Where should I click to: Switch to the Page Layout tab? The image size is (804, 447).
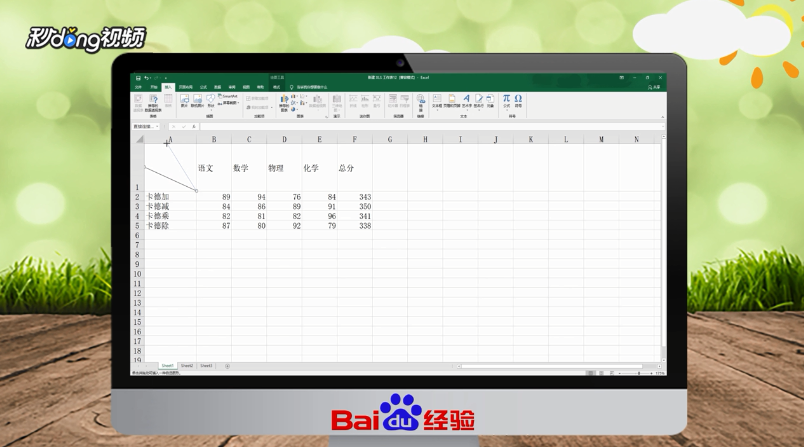186,87
